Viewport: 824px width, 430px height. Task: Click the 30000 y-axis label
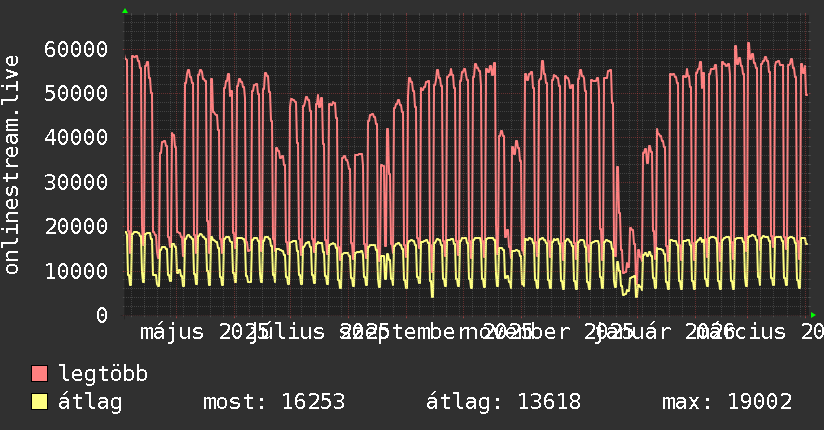coord(76,182)
